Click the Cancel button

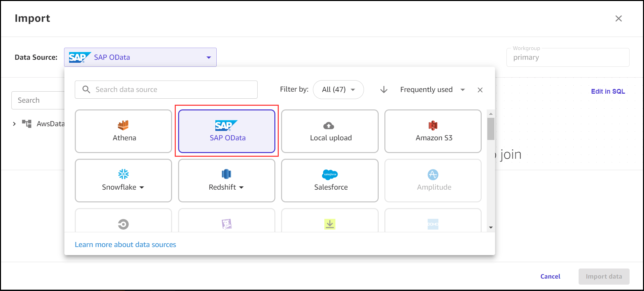tap(550, 277)
